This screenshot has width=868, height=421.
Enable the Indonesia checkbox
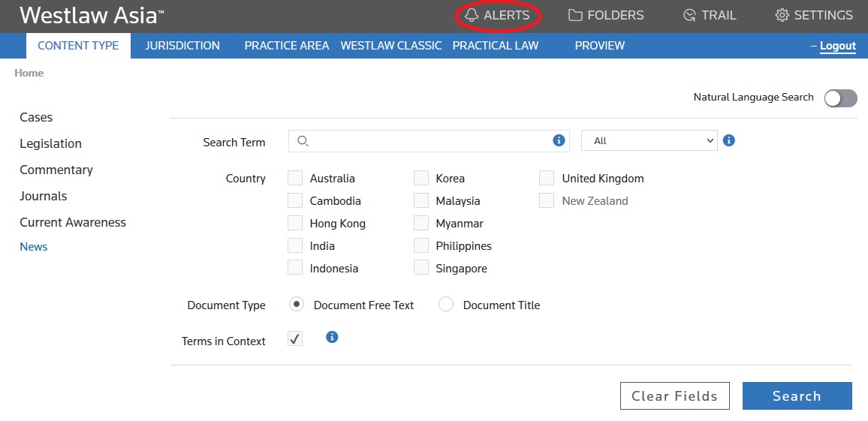click(x=295, y=268)
